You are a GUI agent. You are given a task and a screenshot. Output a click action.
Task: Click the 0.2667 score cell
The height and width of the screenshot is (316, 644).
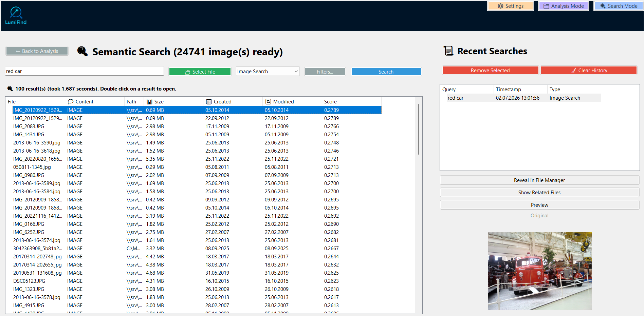[x=331, y=249]
